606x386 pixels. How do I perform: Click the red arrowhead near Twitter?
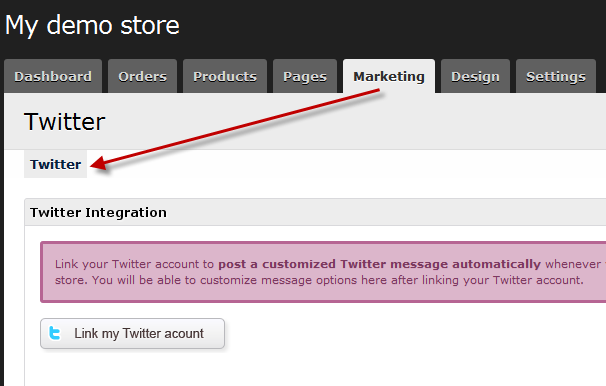99,163
